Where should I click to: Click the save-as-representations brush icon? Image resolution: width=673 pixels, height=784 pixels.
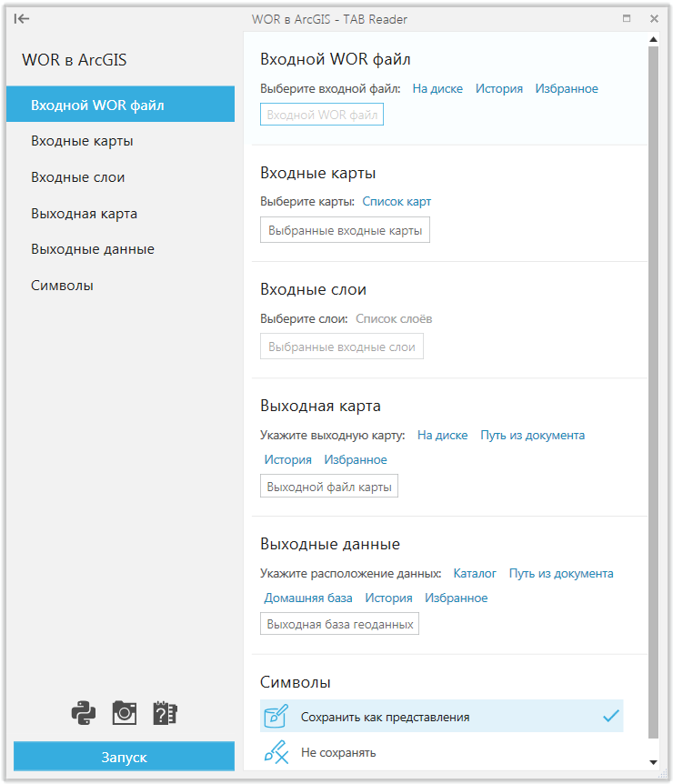[276, 716]
